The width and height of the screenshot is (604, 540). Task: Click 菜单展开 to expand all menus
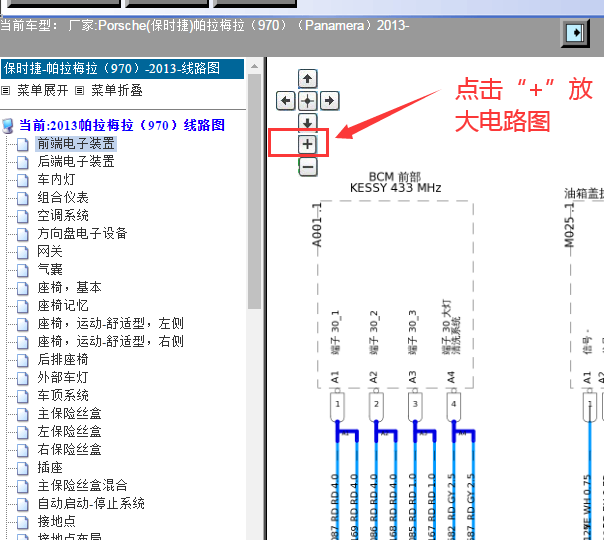pyautogui.click(x=42, y=91)
